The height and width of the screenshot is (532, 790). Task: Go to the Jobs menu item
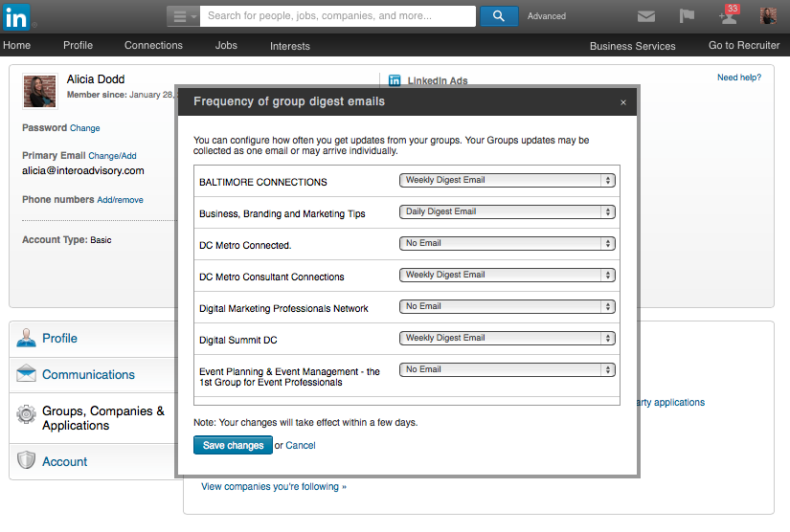(226, 45)
